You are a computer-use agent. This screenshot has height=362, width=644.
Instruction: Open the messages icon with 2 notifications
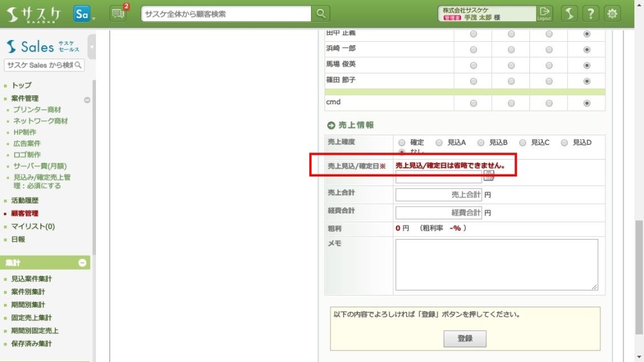118,14
